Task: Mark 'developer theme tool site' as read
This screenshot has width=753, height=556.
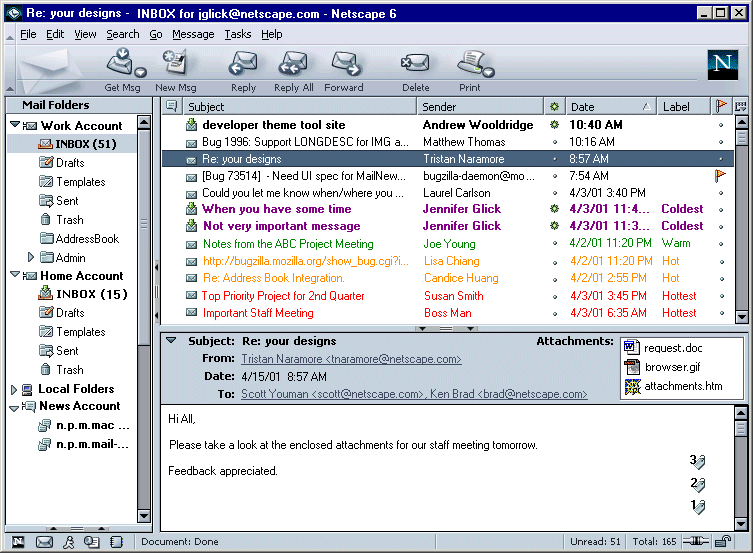Action: tap(555, 125)
